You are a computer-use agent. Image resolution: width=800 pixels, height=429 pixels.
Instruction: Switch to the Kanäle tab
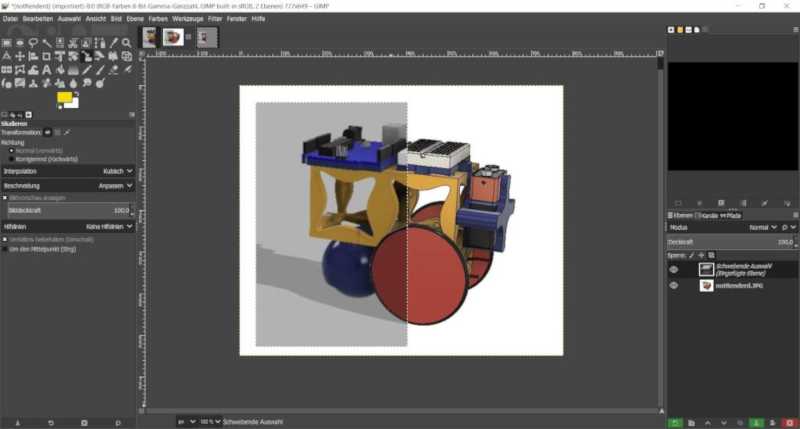707,216
